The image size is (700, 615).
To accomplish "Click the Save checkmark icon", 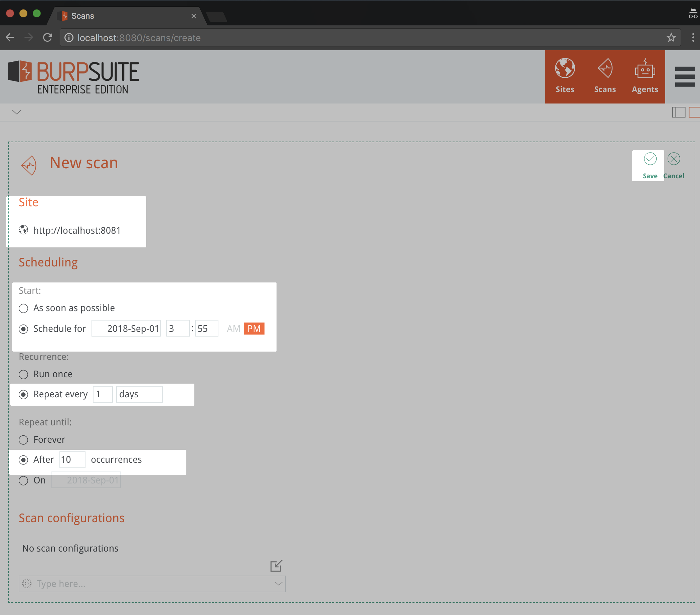I will [650, 159].
